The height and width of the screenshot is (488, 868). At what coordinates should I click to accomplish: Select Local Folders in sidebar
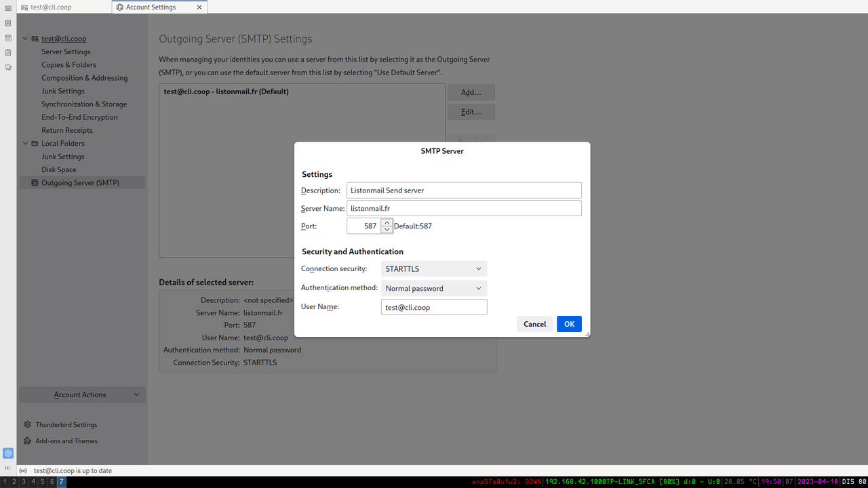click(x=63, y=144)
